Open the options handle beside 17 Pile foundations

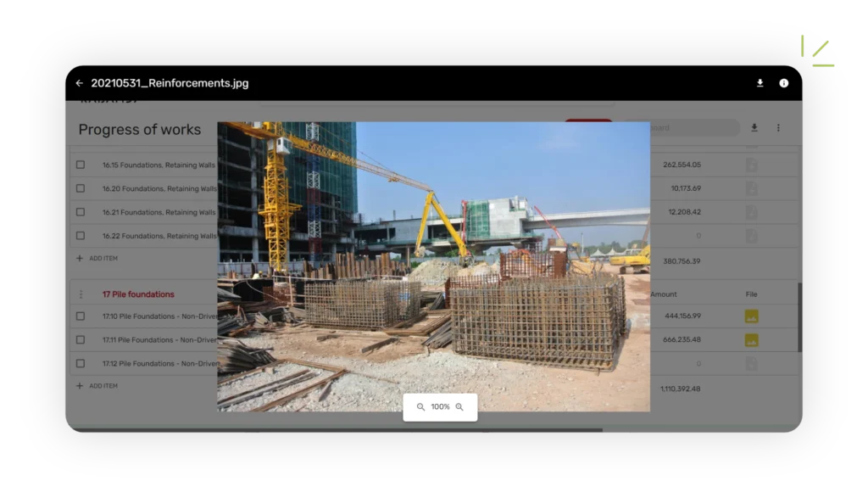click(81, 294)
